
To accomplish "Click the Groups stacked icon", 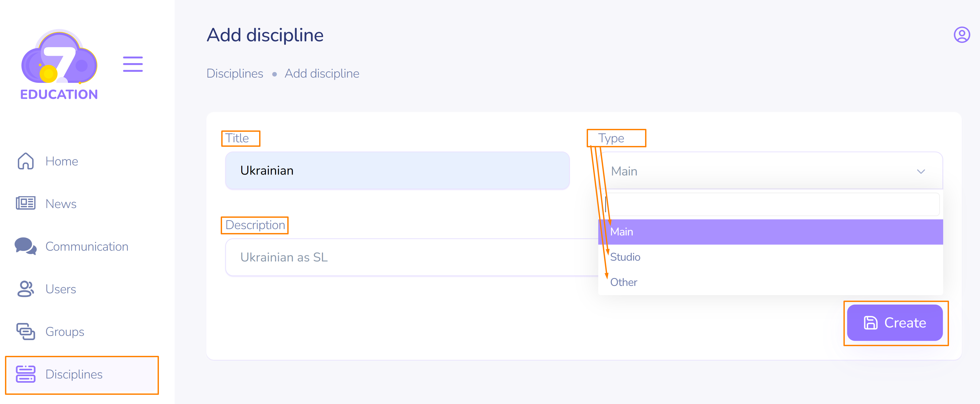I will tap(26, 331).
